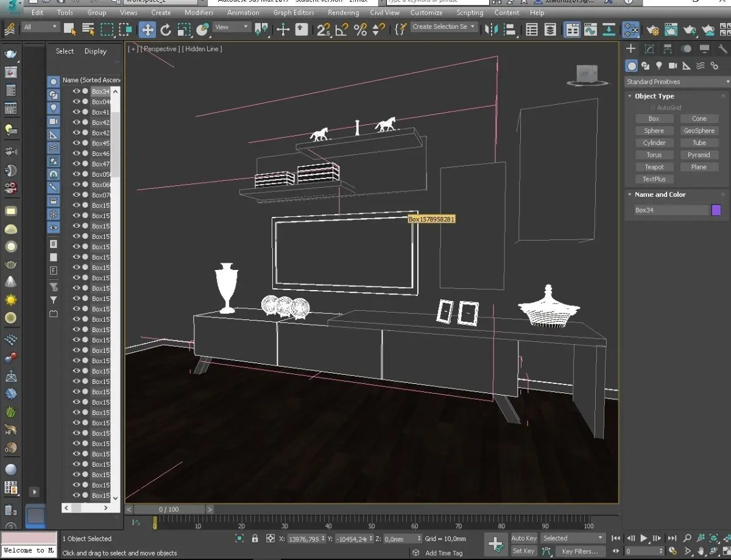Screen dimensions: 731x560
Task: Open the Standard Primitives dropdown
Action: pyautogui.click(x=677, y=82)
